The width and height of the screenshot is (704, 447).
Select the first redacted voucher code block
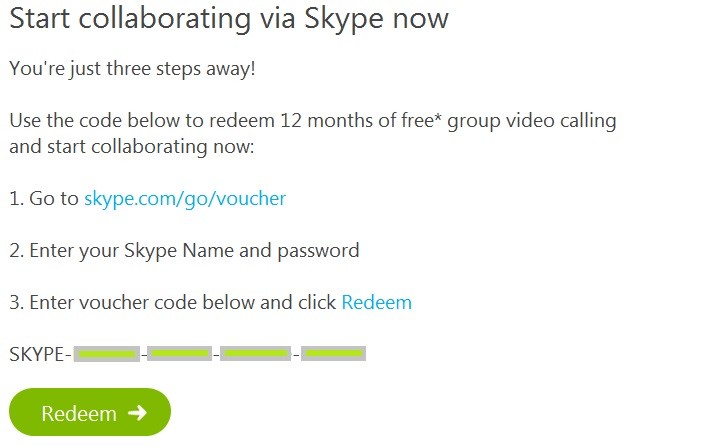pyautogui.click(x=106, y=354)
